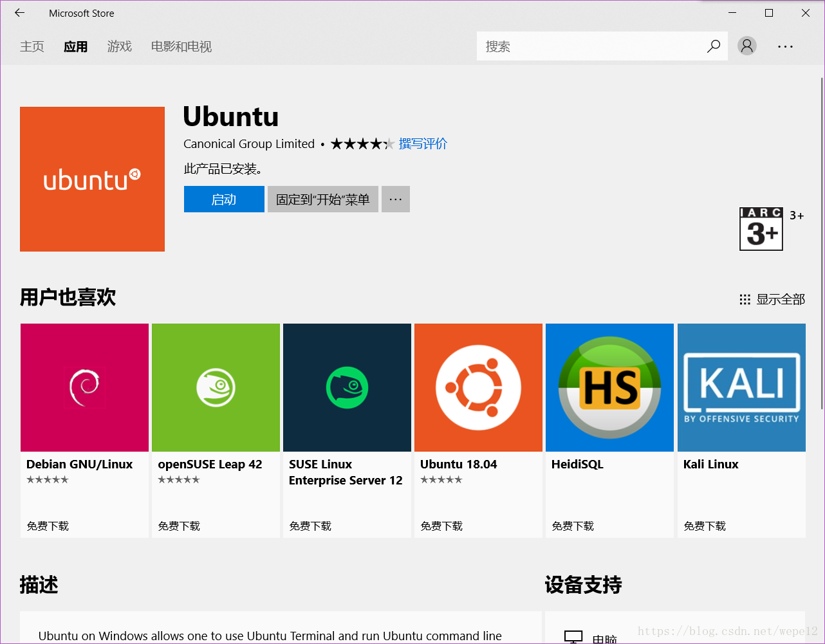Click SUSE Linux Enterprise Server 12 title
This screenshot has width=825, height=644.
pos(346,472)
